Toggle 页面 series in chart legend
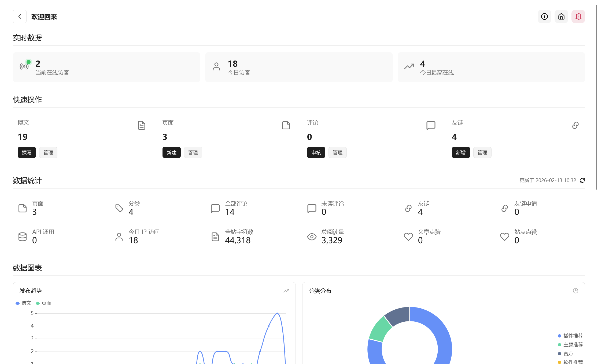 click(44, 303)
